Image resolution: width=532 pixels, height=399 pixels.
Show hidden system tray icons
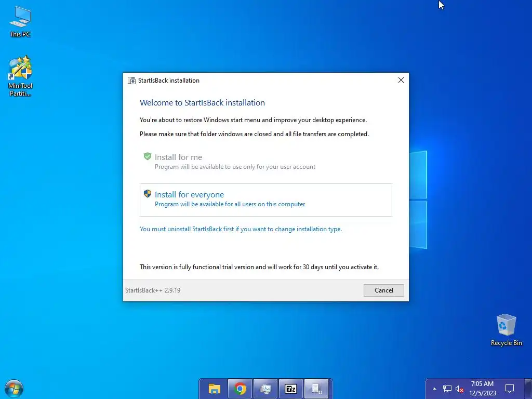click(434, 389)
